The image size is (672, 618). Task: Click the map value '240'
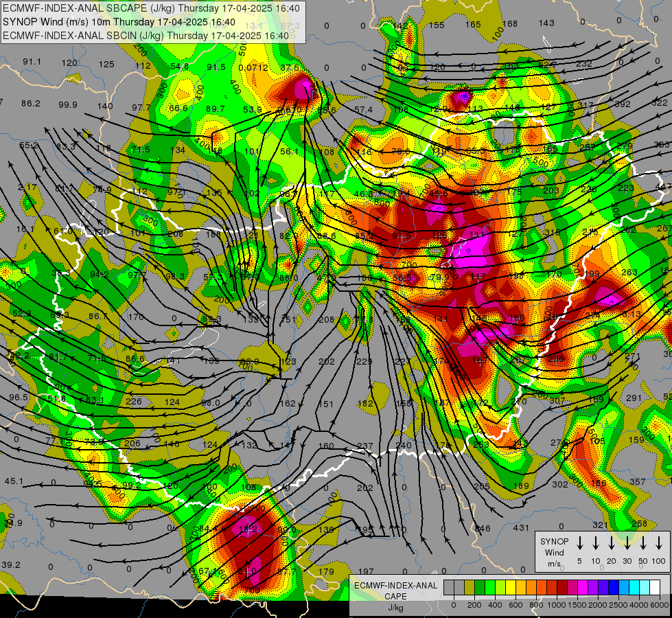404,445
